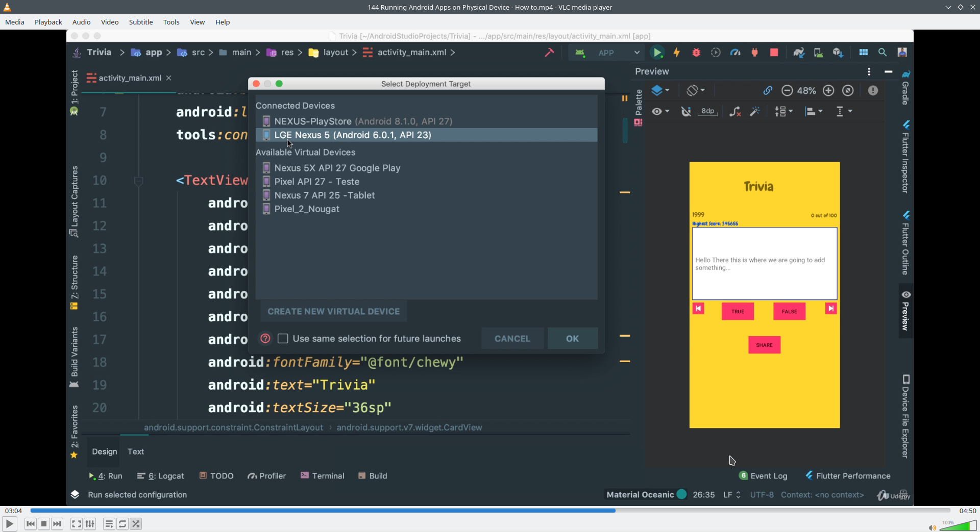Click the Infer Constraints magic wand icon

click(x=754, y=112)
